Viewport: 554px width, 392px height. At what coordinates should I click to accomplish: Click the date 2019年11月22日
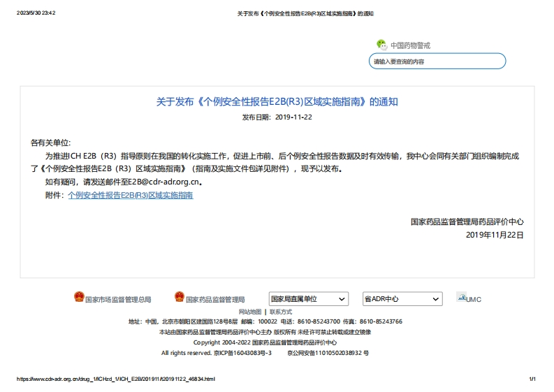pyautogui.click(x=495, y=235)
